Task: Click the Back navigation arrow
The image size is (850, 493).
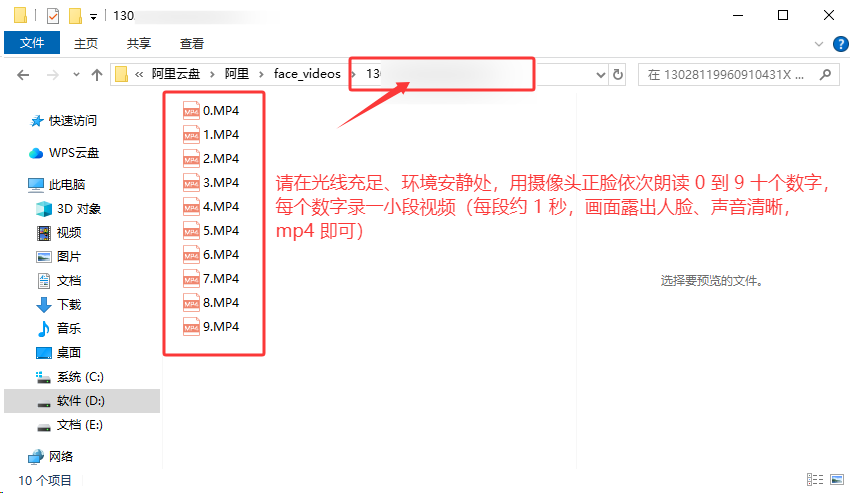Action: coord(23,75)
